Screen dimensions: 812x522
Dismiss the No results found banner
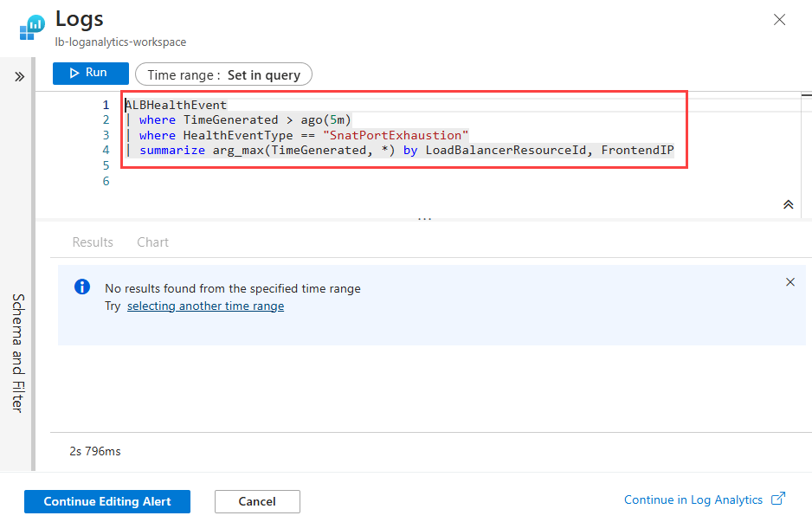pos(789,282)
